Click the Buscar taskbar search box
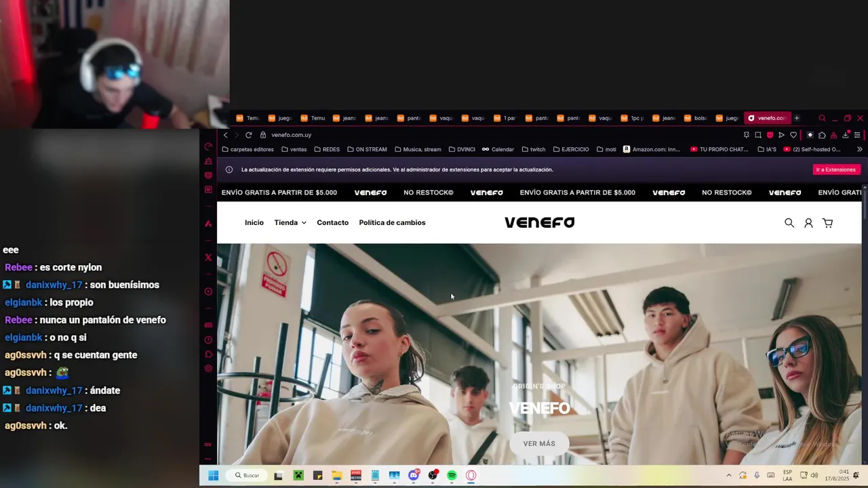 (248, 475)
